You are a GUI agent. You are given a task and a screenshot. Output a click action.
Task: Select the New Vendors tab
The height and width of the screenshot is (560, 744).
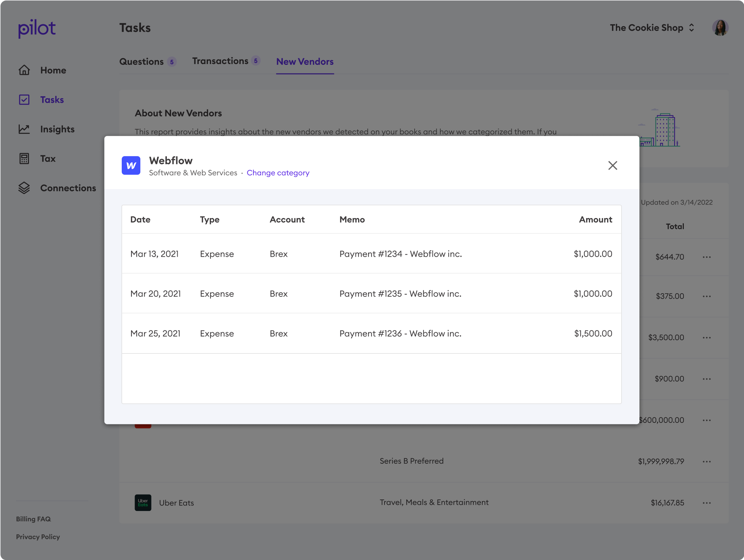point(305,62)
